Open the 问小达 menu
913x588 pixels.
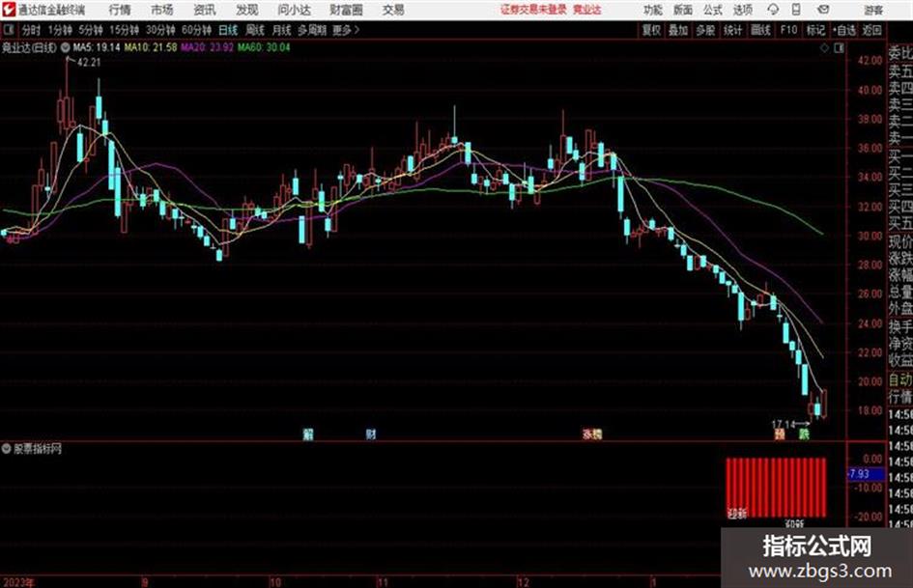pos(294,10)
